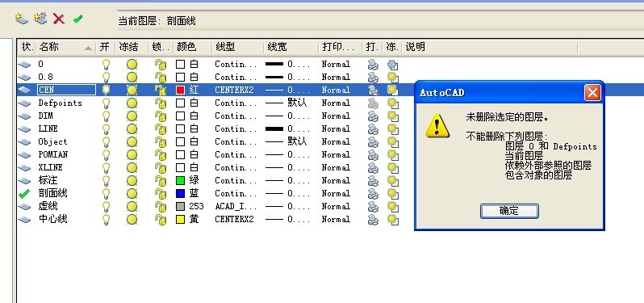Freeze the XLINE layer via sun icon

(x=132, y=168)
